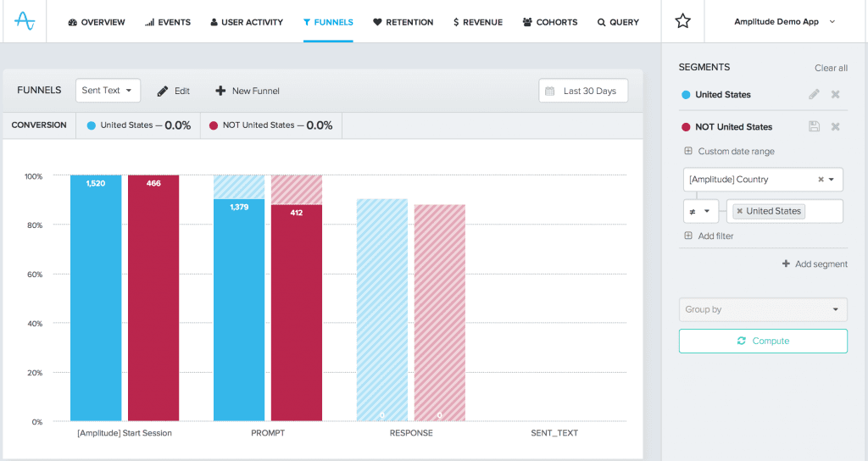Expand Custom date range option
This screenshot has width=868, height=461.
point(688,152)
